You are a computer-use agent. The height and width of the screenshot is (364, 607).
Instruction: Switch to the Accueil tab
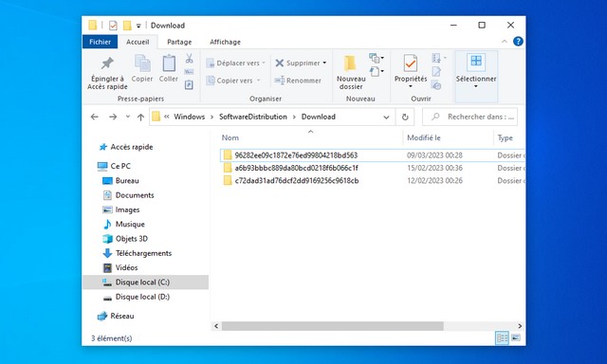pos(138,42)
